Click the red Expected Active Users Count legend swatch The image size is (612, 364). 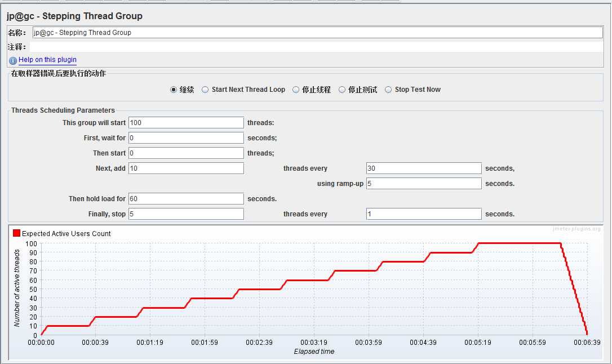click(16, 233)
